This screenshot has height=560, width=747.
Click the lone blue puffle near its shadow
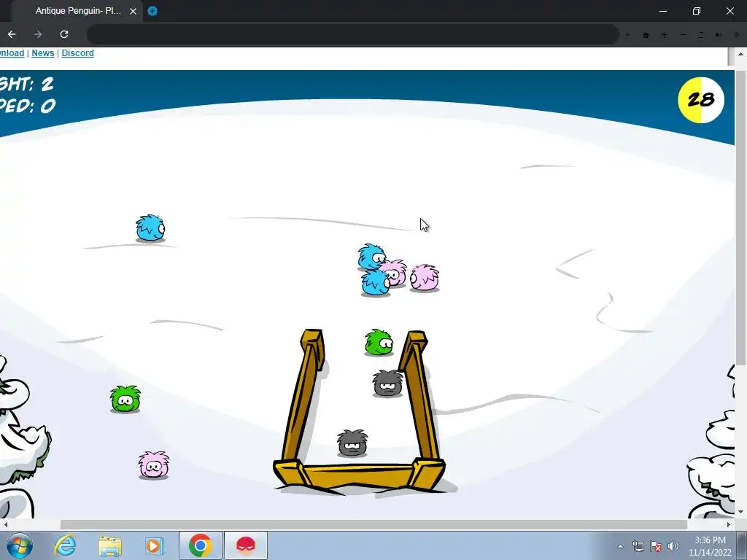coord(150,227)
